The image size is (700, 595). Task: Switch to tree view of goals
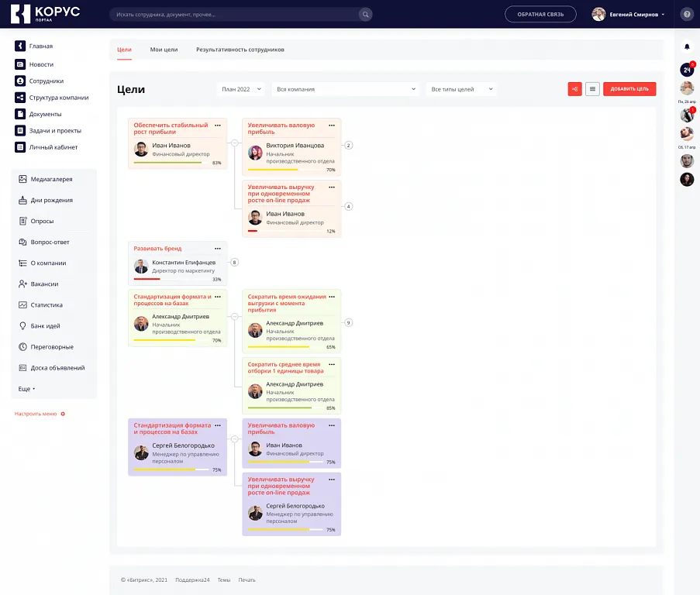point(574,89)
